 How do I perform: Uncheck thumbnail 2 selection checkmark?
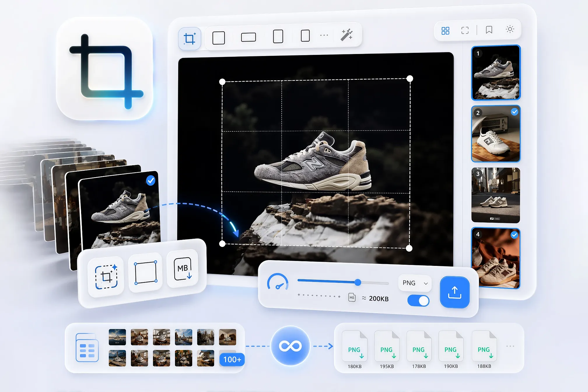(514, 112)
